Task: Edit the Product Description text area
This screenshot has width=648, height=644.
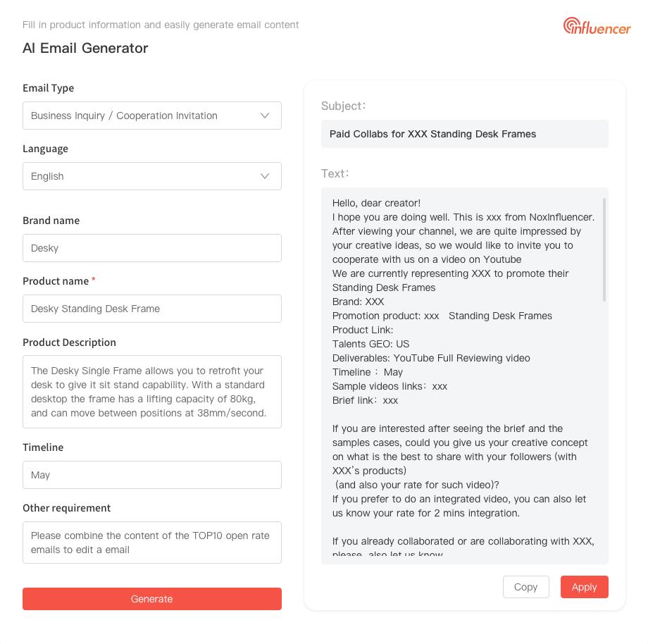Action: pos(152,392)
